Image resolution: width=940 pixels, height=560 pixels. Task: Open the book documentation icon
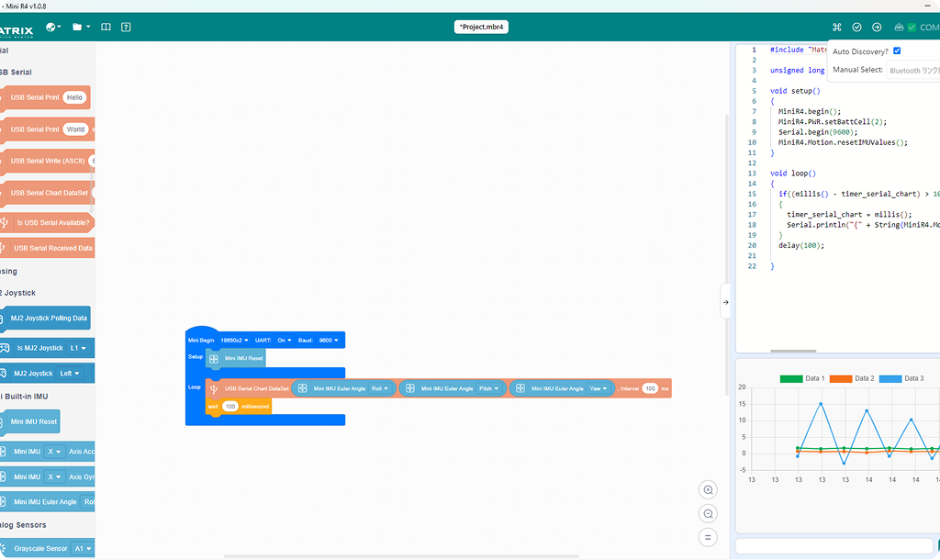click(x=106, y=27)
